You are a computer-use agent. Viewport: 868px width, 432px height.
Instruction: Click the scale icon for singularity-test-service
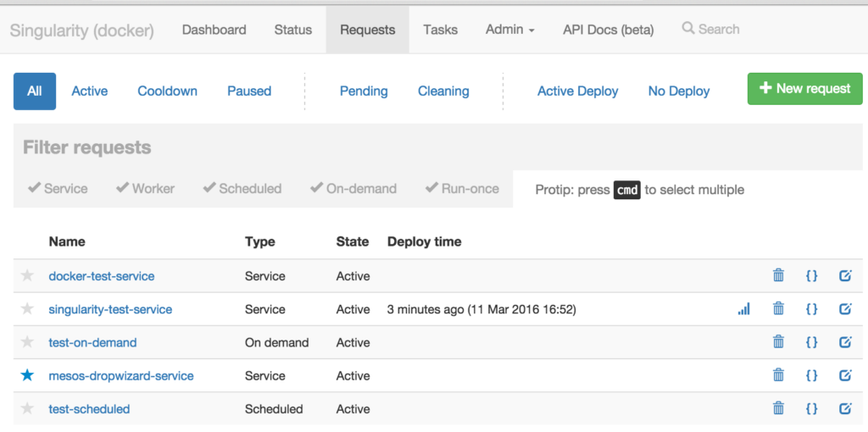[x=743, y=309]
